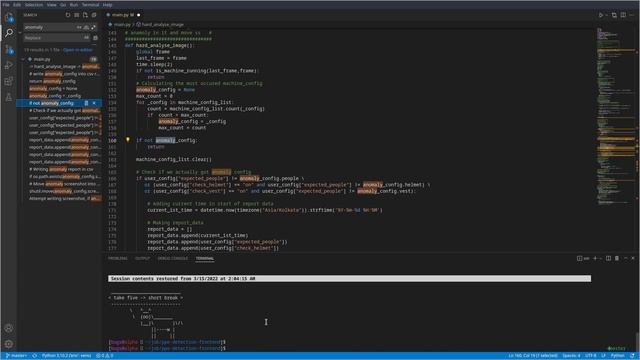Viewport: 640px width, 360px height.
Task: Open the Selection menu
Action: (34, 5)
